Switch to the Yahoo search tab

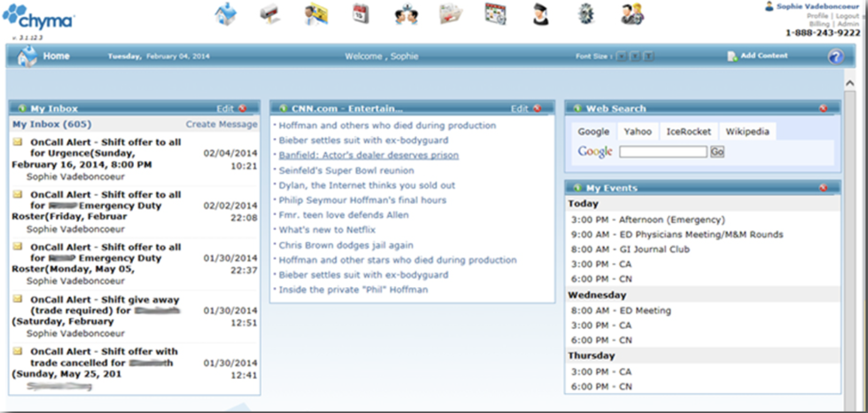click(638, 132)
